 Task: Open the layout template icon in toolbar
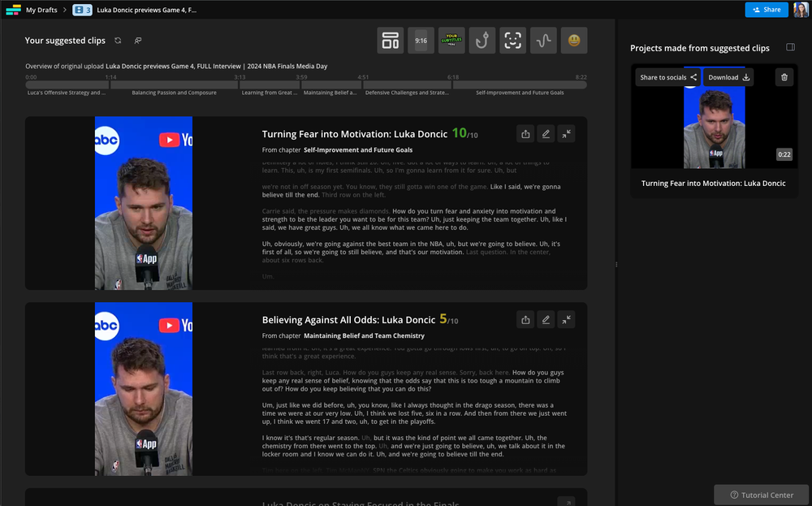click(390, 41)
